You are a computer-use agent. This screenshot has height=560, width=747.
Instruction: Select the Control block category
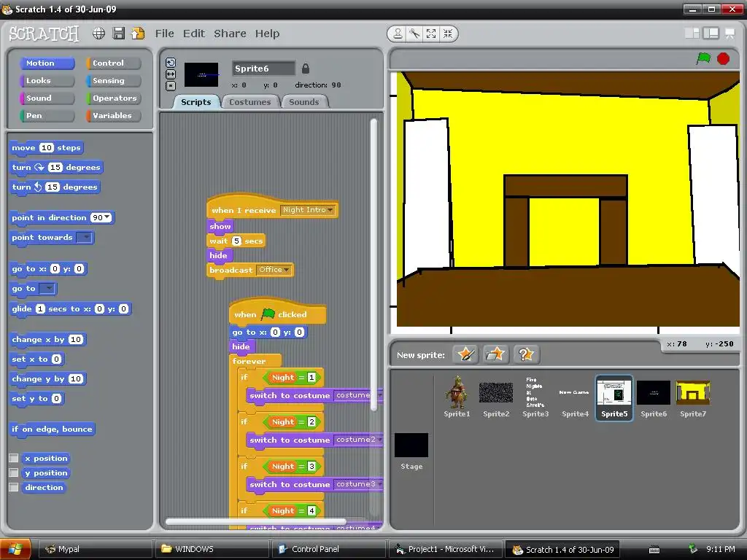coord(113,63)
